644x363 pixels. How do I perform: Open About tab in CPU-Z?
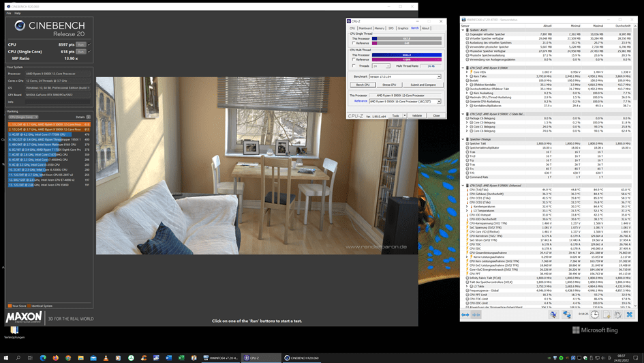425,29
